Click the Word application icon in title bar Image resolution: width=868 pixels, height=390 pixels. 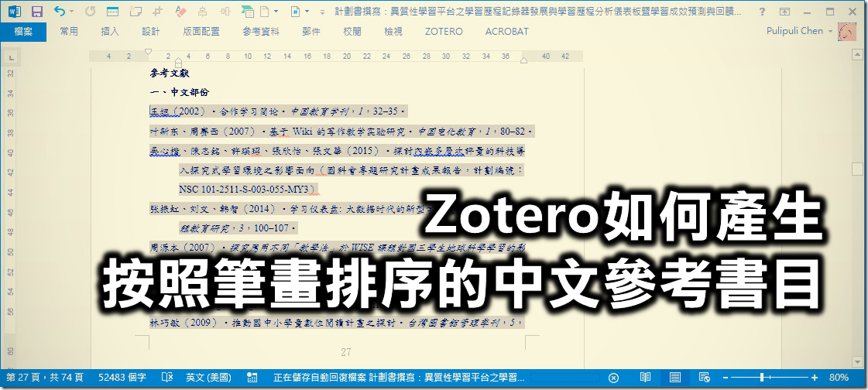tap(15, 12)
